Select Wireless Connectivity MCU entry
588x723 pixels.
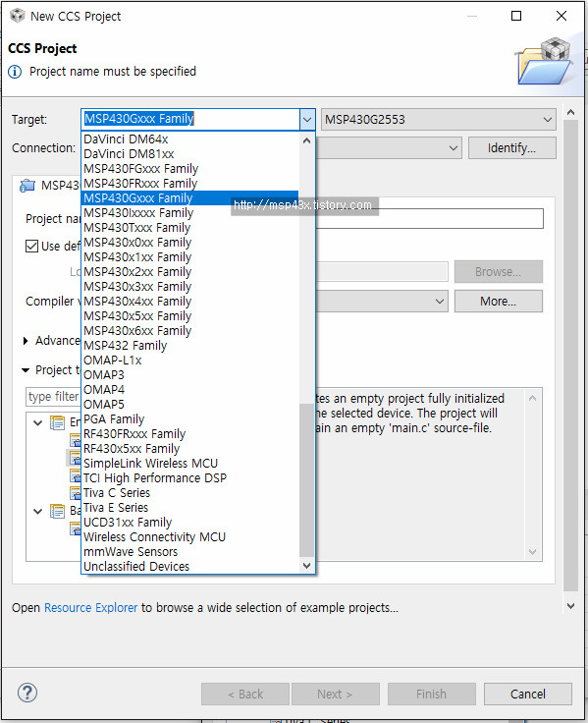pyautogui.click(x=189, y=537)
